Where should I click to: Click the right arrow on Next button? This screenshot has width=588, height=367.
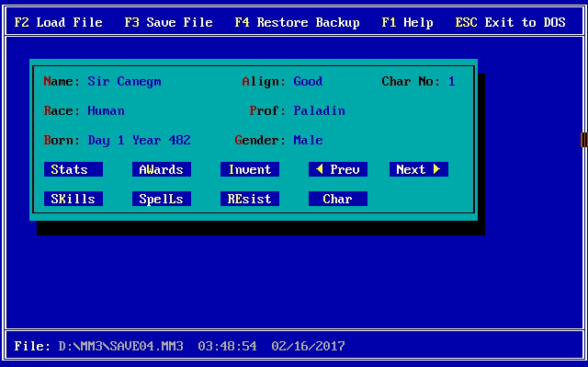pyautogui.click(x=436, y=169)
